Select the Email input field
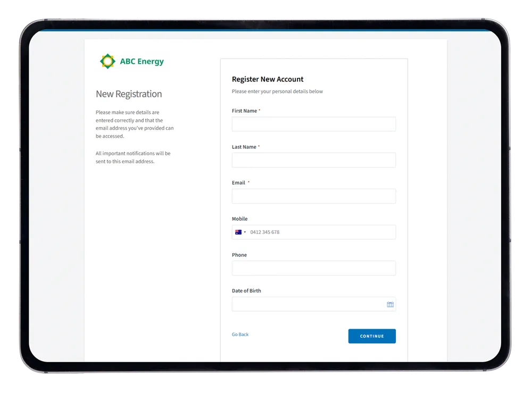The height and width of the screenshot is (393, 532). (x=314, y=196)
